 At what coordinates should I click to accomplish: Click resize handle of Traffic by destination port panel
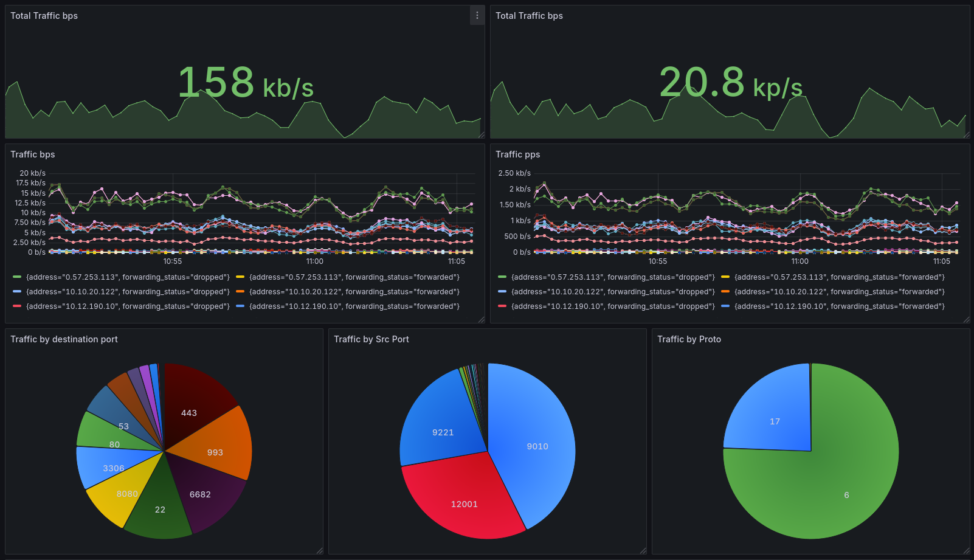(320, 551)
